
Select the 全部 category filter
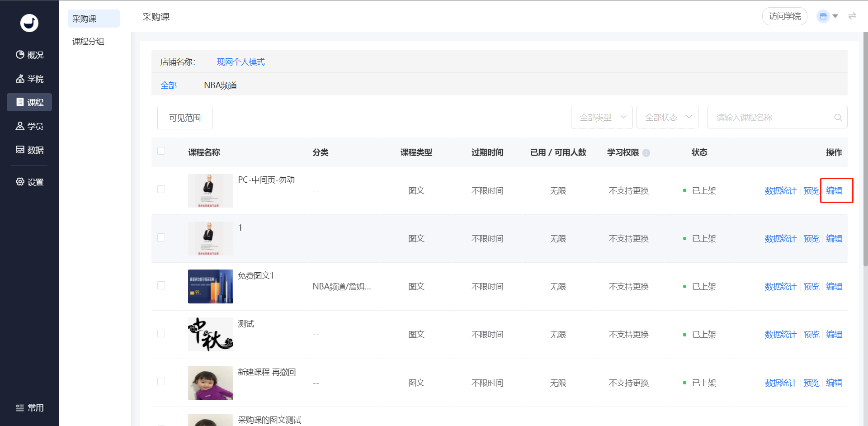(x=169, y=85)
